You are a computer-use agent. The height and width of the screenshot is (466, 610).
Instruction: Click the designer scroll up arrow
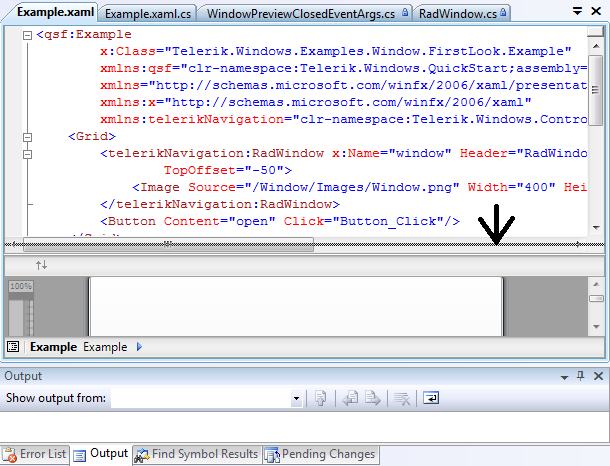(596, 284)
